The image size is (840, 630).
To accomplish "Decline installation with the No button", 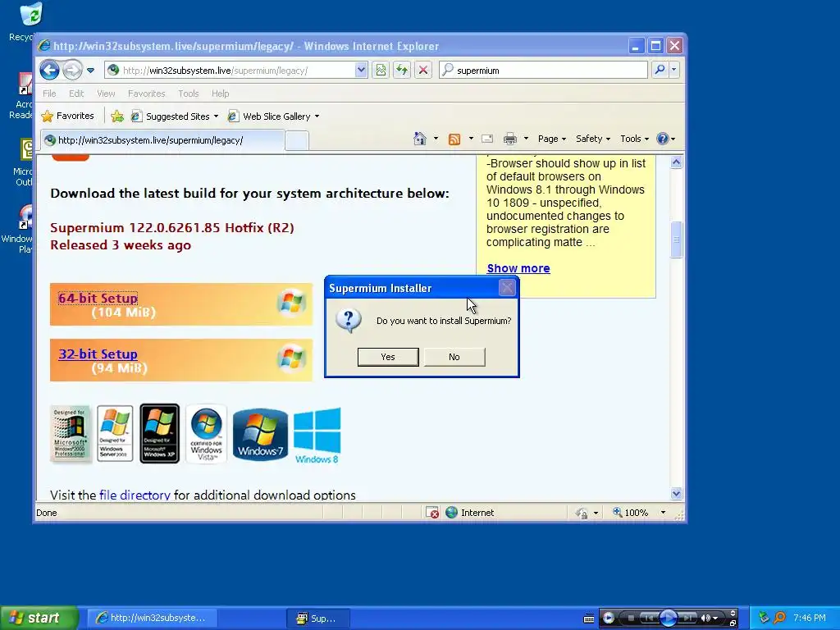I will 454,357.
